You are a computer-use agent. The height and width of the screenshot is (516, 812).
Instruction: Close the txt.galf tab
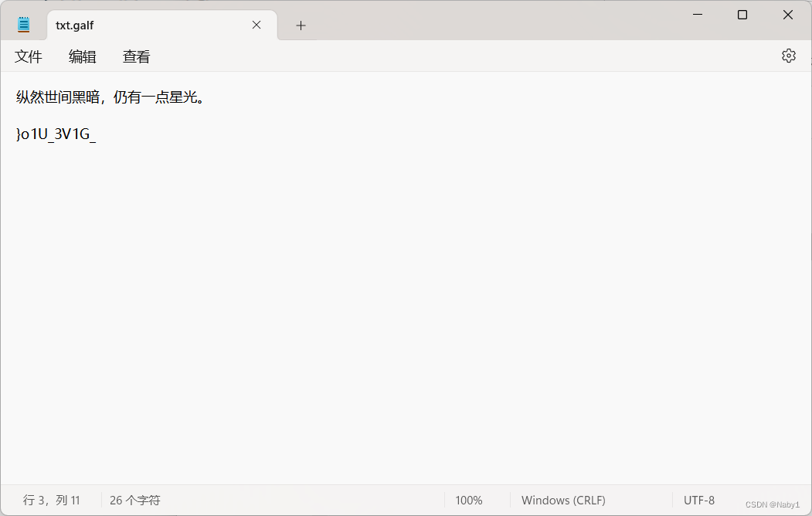pos(256,25)
